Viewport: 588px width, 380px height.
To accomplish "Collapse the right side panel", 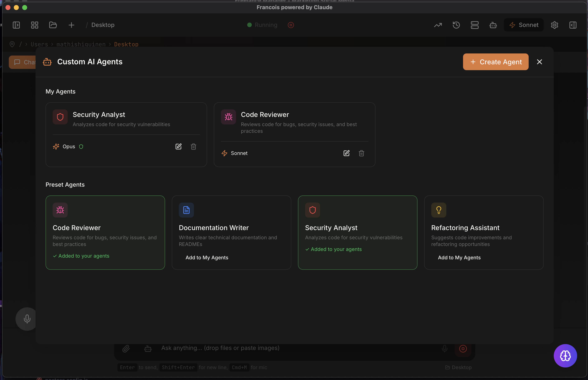I will 573,25.
